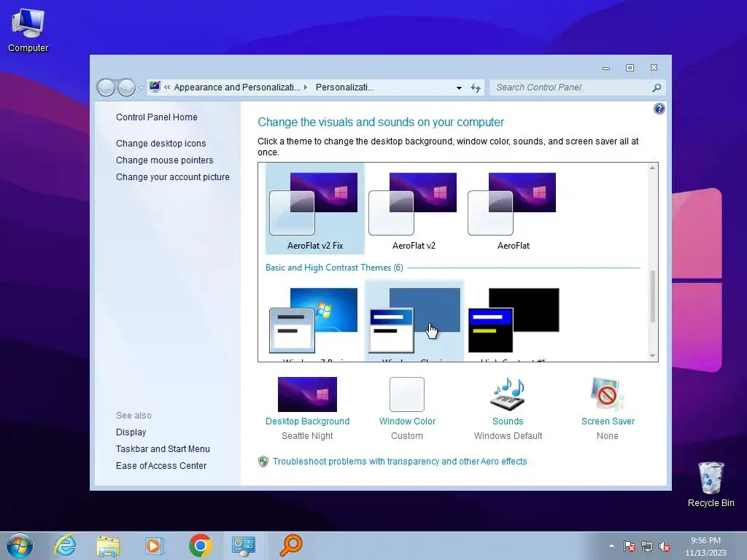The image size is (747, 560).
Task: Apply the AeroFlat v2 theme
Action: point(414,209)
